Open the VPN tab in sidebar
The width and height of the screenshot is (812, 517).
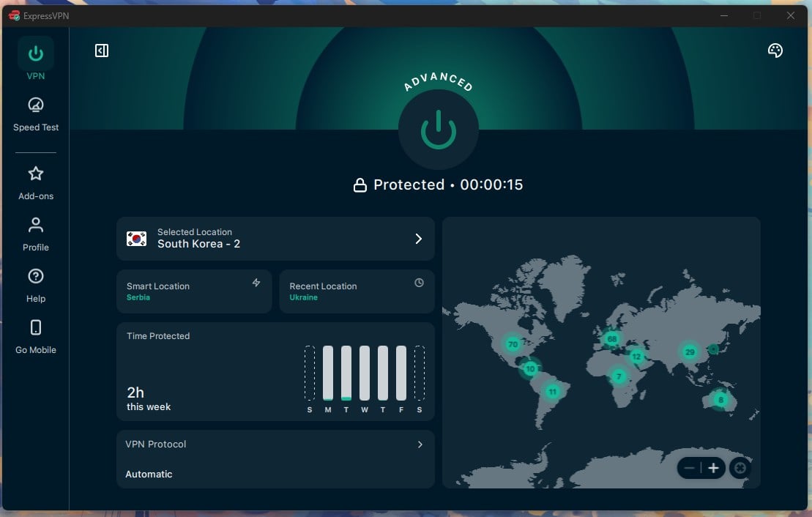click(36, 59)
